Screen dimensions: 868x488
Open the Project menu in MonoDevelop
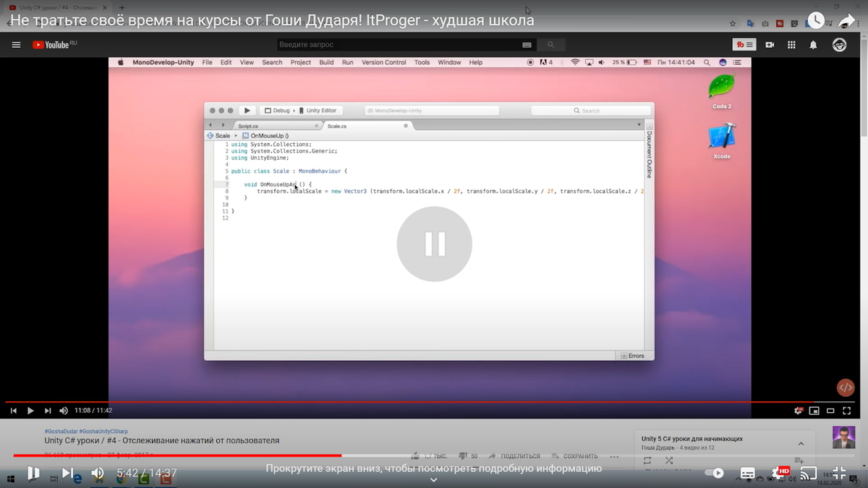(301, 63)
